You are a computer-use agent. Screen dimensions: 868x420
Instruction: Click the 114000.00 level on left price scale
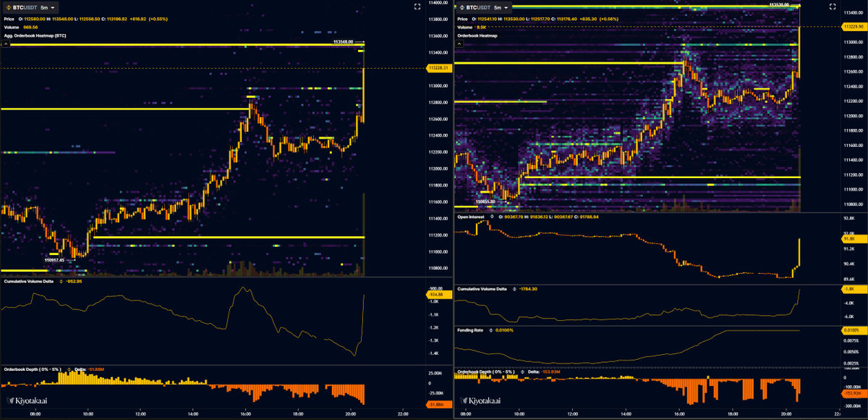coord(438,3)
